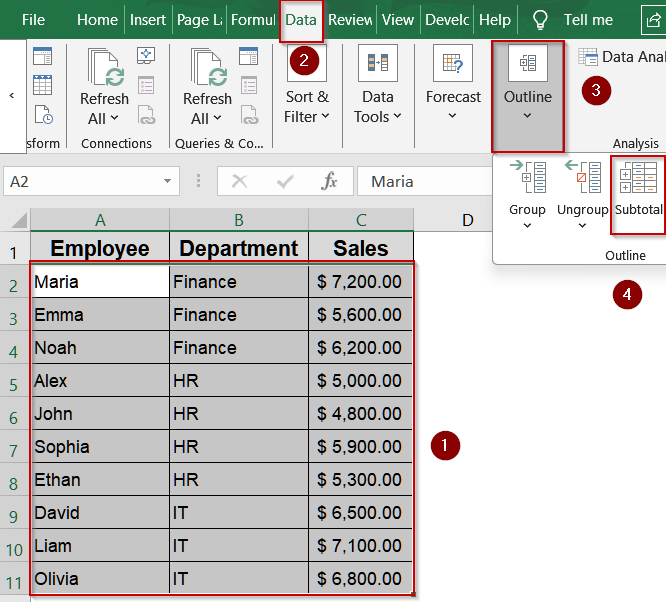This screenshot has height=602, width=666.
Task: Click the Share icon at top right
Action: 653,19
